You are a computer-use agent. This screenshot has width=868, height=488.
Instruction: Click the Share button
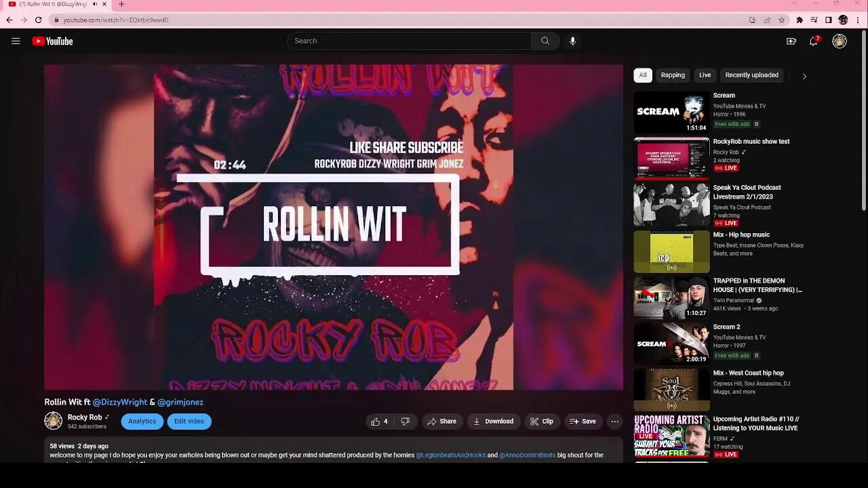pyautogui.click(x=442, y=422)
